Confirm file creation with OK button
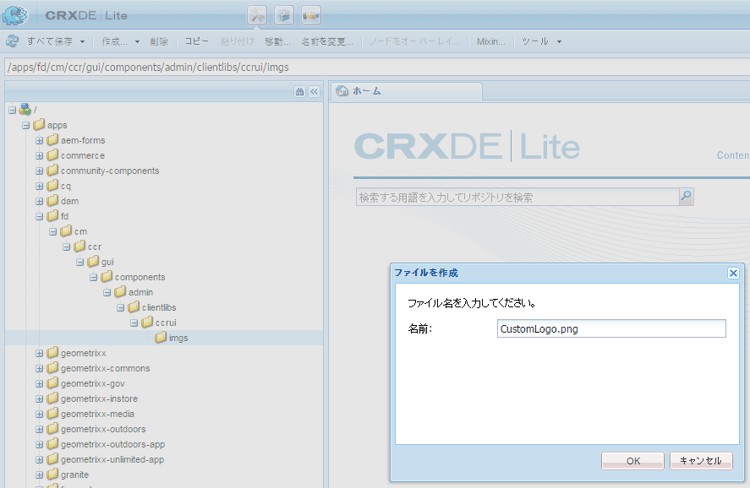The image size is (750, 488). tap(633, 461)
